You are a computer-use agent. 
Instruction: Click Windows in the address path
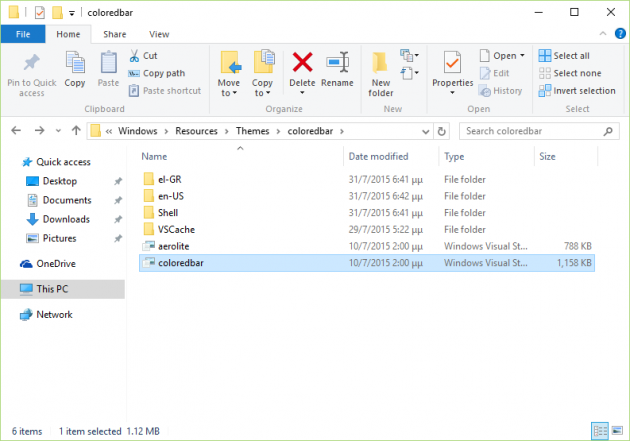click(x=137, y=131)
